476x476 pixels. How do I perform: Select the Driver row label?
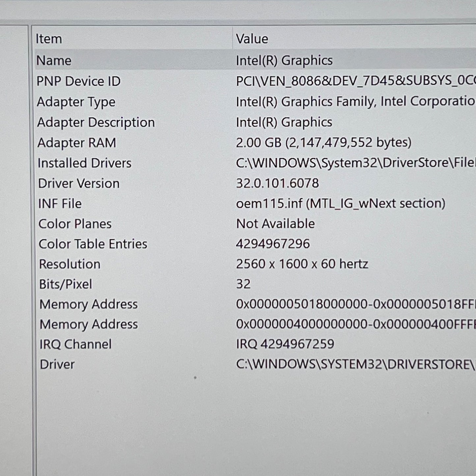click(57, 365)
